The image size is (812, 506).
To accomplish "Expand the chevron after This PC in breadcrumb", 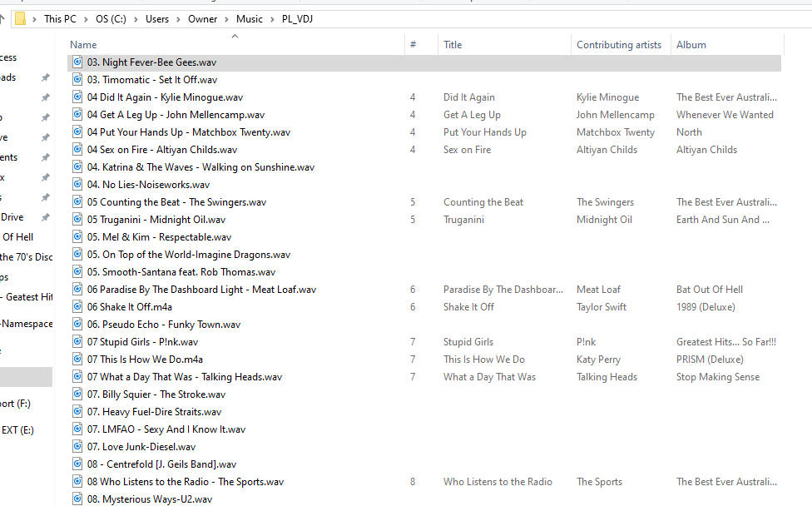I will click(86, 19).
